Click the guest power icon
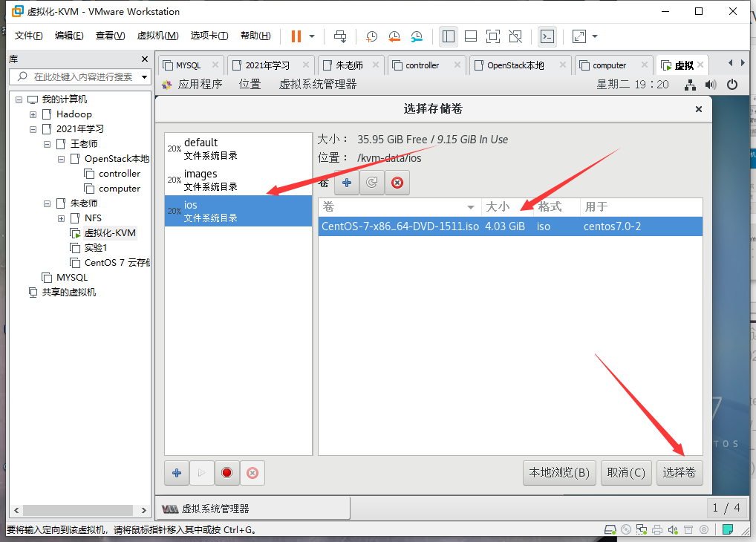The height and width of the screenshot is (542, 756). (732, 85)
